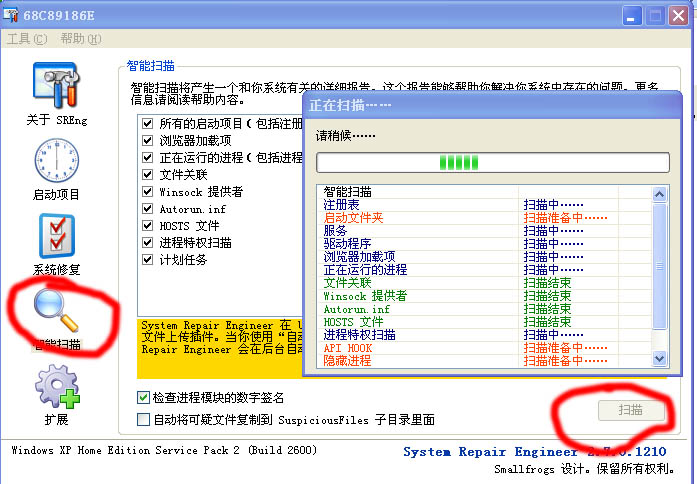Click Windows XP Home Edition status text
The image size is (697, 484).
point(164,450)
